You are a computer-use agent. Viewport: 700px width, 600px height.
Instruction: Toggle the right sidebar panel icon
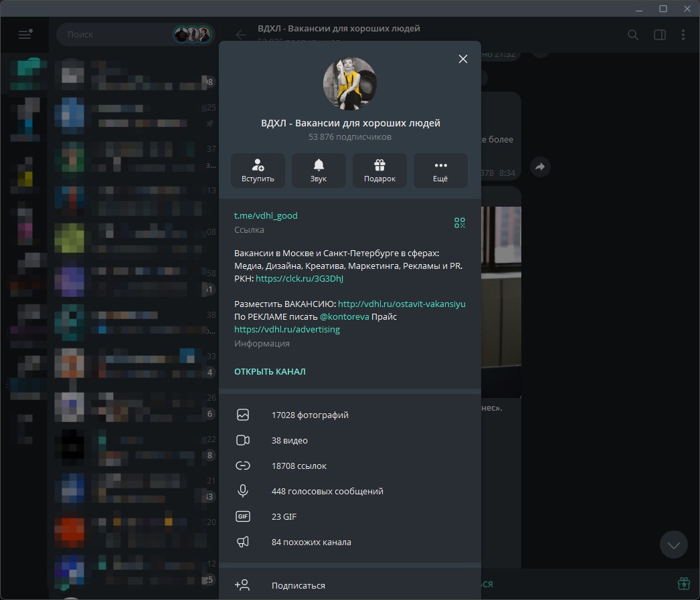659,35
